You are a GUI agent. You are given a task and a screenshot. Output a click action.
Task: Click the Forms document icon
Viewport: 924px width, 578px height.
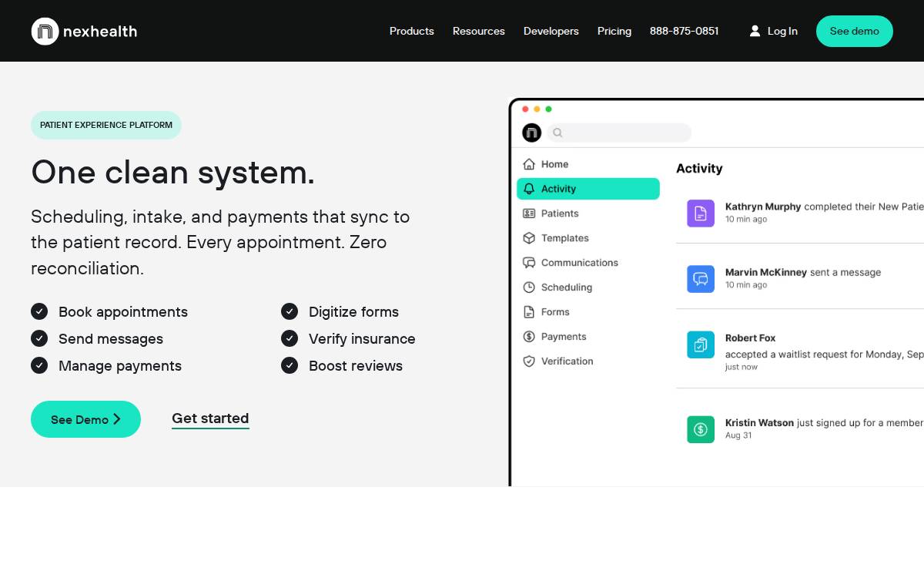529,312
